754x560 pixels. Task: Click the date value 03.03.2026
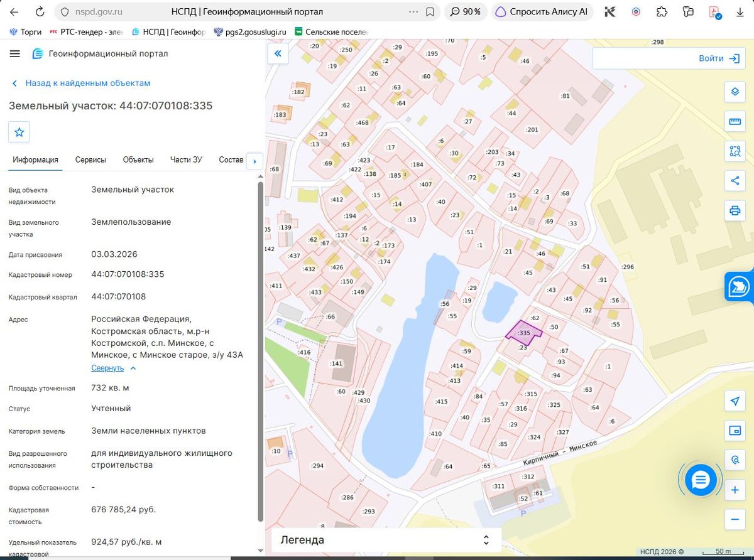[x=114, y=254]
